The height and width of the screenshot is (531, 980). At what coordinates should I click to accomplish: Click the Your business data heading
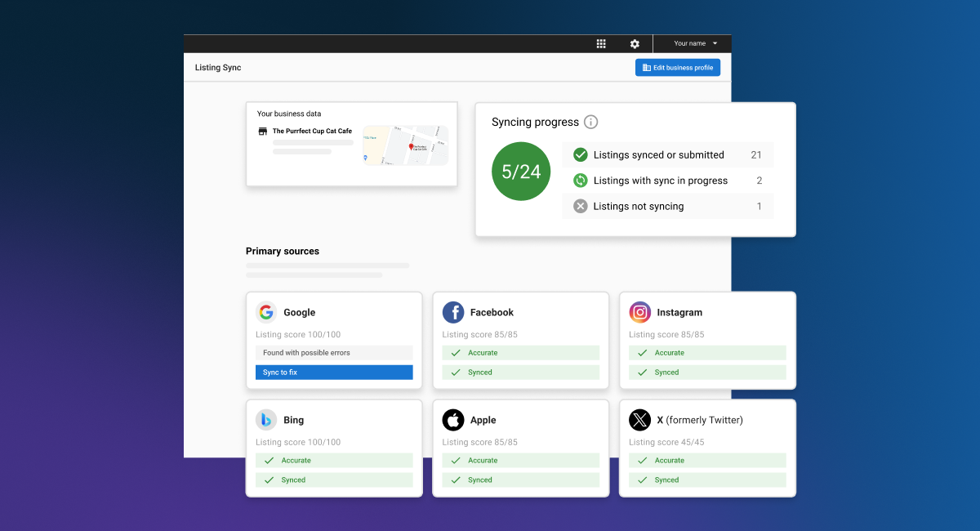(289, 114)
